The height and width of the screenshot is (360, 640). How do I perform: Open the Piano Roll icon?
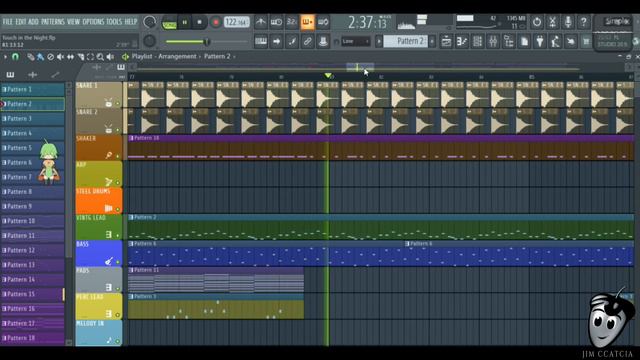[x=462, y=41]
